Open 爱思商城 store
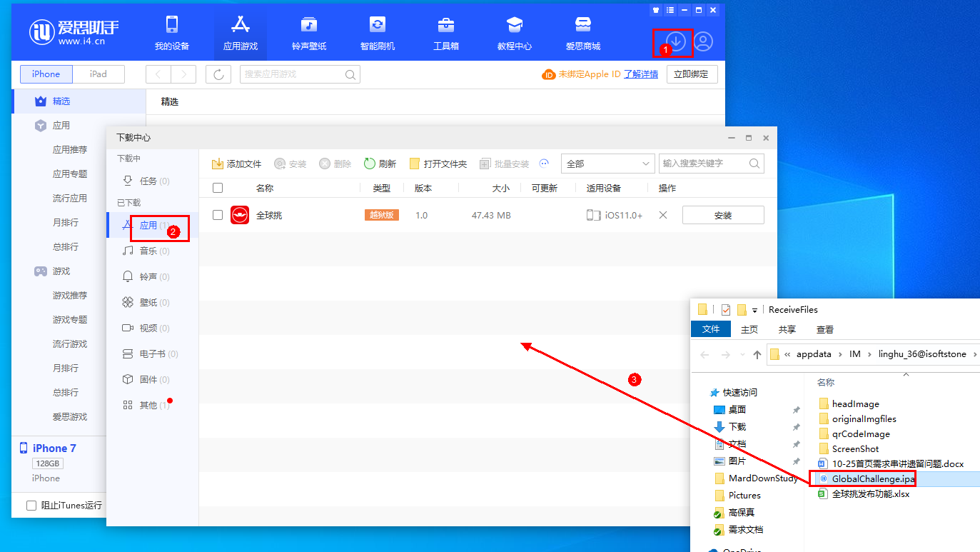 (x=583, y=34)
